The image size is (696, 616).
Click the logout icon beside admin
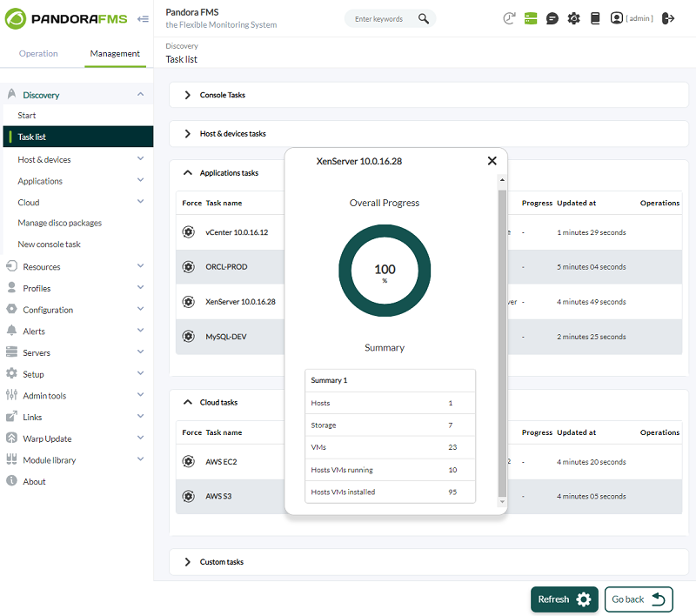click(x=668, y=18)
